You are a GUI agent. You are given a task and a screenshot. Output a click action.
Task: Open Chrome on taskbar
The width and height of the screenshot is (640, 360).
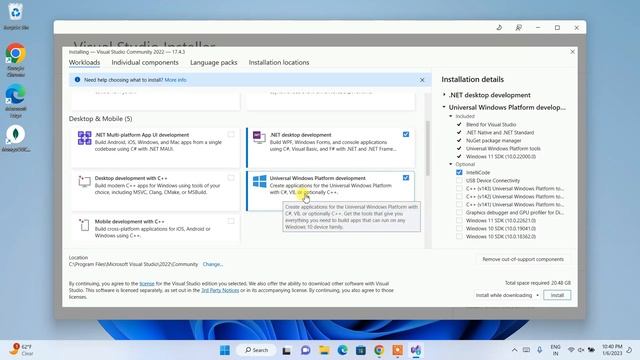379,350
